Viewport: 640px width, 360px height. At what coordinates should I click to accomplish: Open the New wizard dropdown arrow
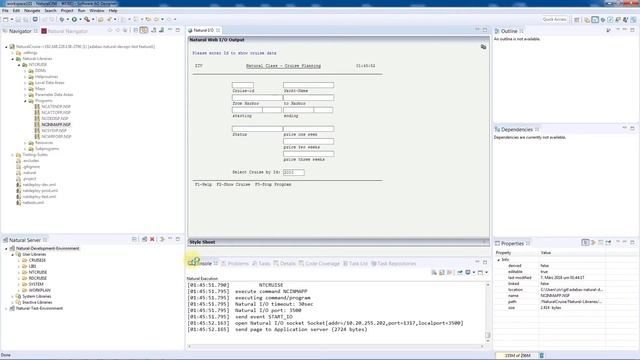(11, 19)
